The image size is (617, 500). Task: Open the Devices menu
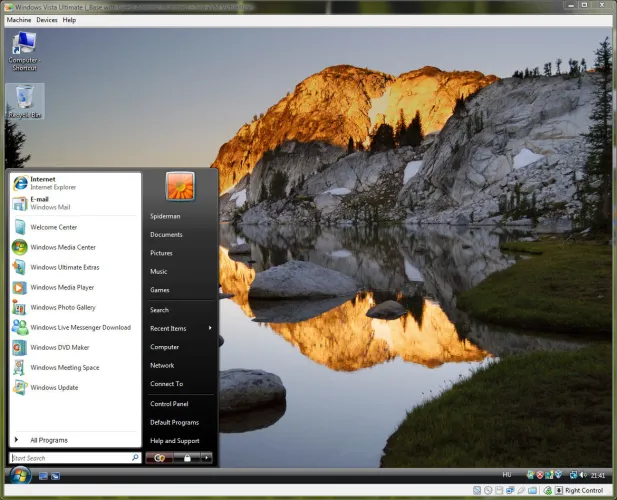(47, 20)
